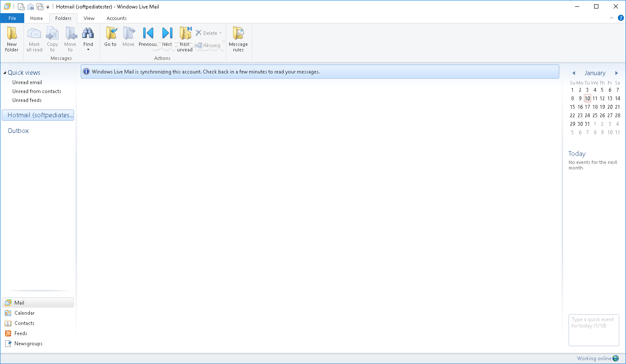Select Unread from contacts view

pos(37,91)
